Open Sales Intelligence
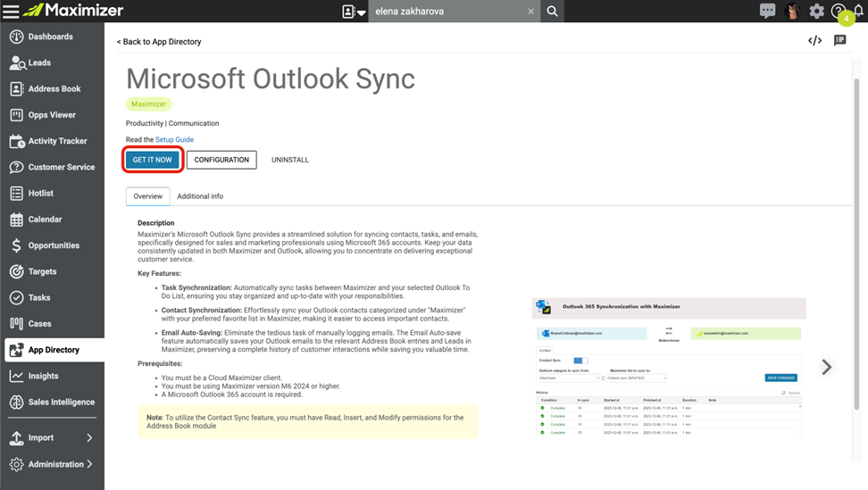 click(52, 402)
